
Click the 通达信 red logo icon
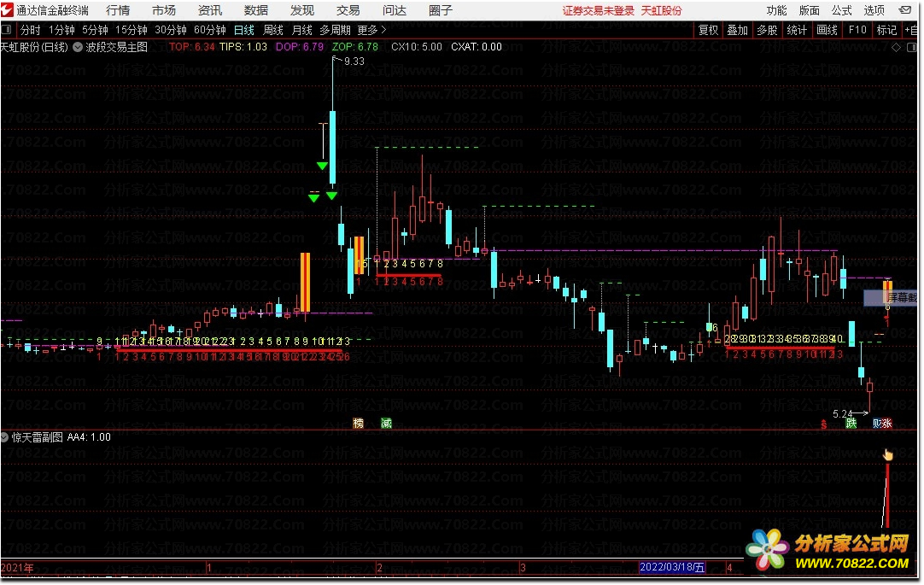point(7,10)
